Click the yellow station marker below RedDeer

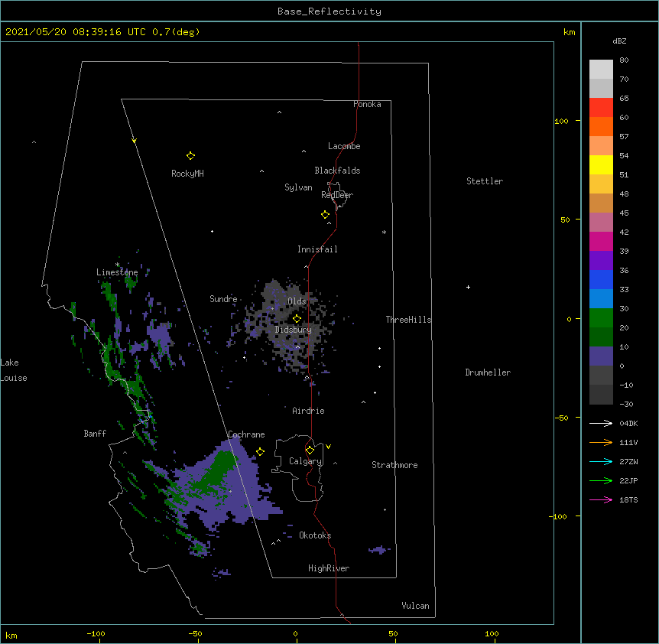click(326, 215)
